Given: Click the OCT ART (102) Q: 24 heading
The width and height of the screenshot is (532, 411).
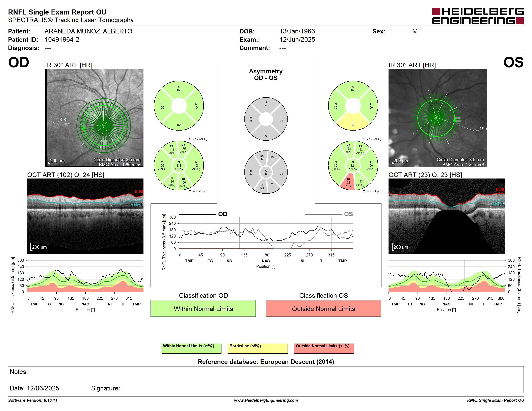Looking at the screenshot, I should pos(66,175).
